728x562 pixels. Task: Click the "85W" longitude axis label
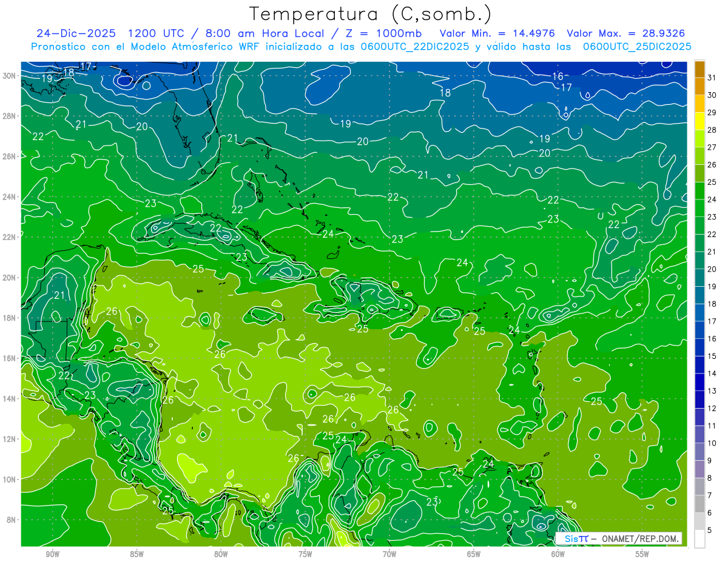(x=136, y=554)
